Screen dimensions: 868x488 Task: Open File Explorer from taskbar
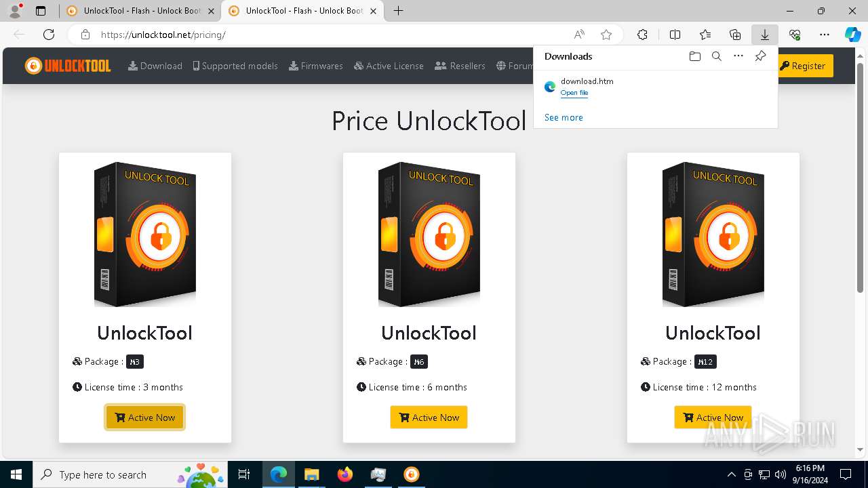tap(311, 474)
